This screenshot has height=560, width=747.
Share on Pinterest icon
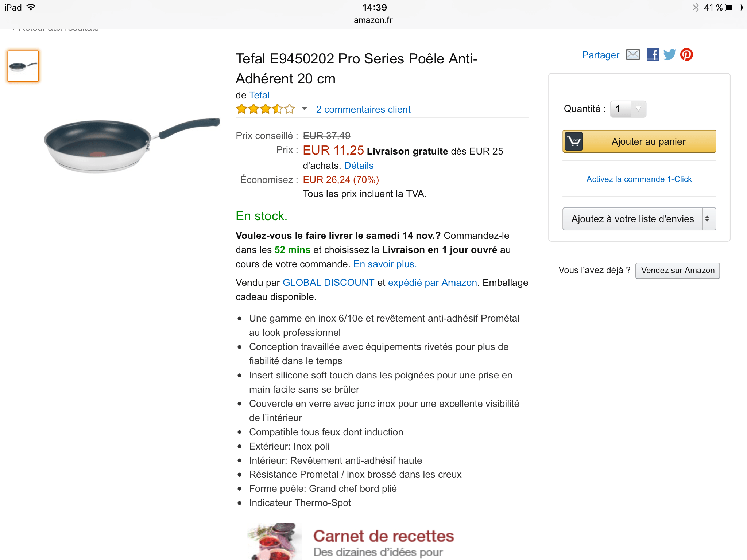coord(686,55)
